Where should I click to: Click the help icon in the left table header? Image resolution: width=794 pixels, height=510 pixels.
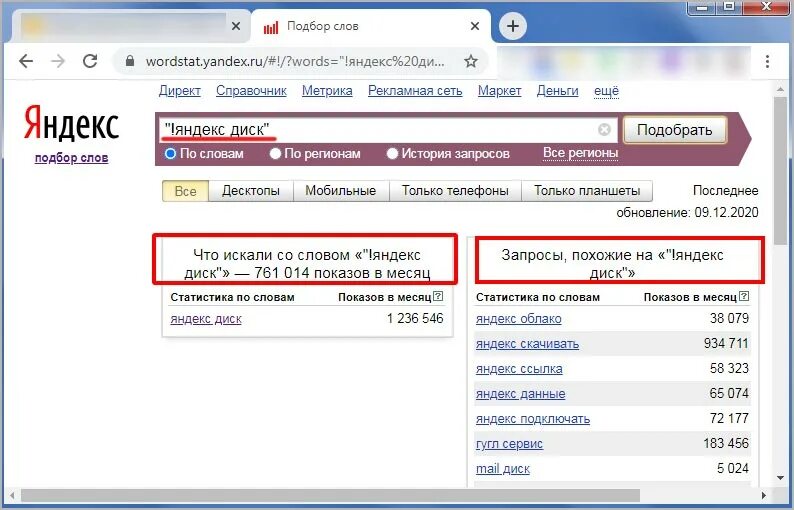pyautogui.click(x=439, y=296)
